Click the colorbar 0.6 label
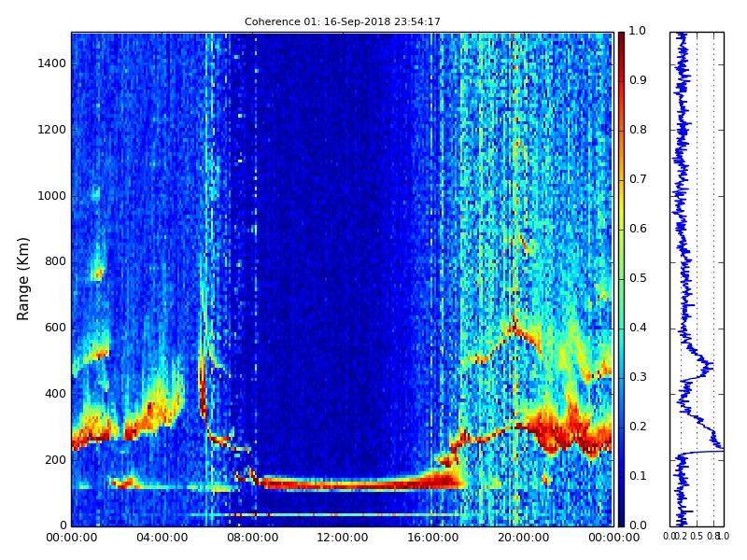Image resolution: width=747 pixels, height=560 pixels. (x=638, y=229)
